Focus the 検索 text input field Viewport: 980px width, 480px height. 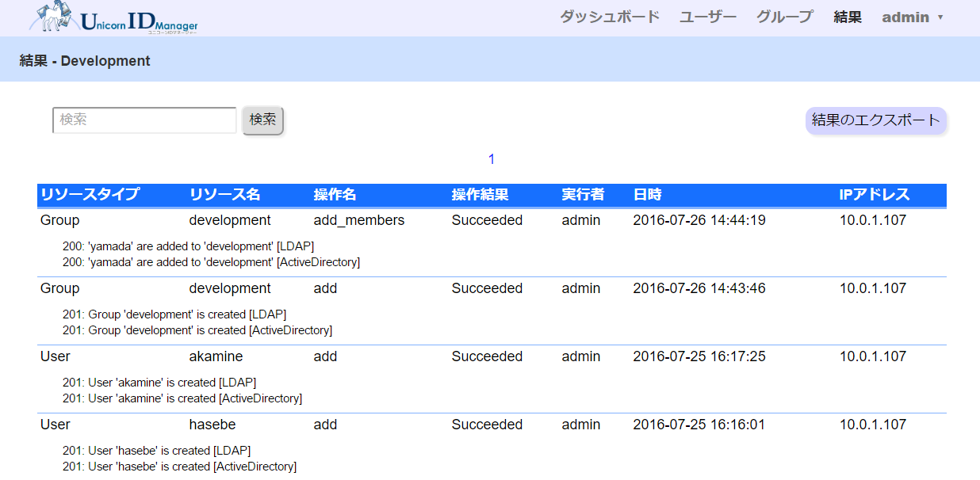click(144, 120)
